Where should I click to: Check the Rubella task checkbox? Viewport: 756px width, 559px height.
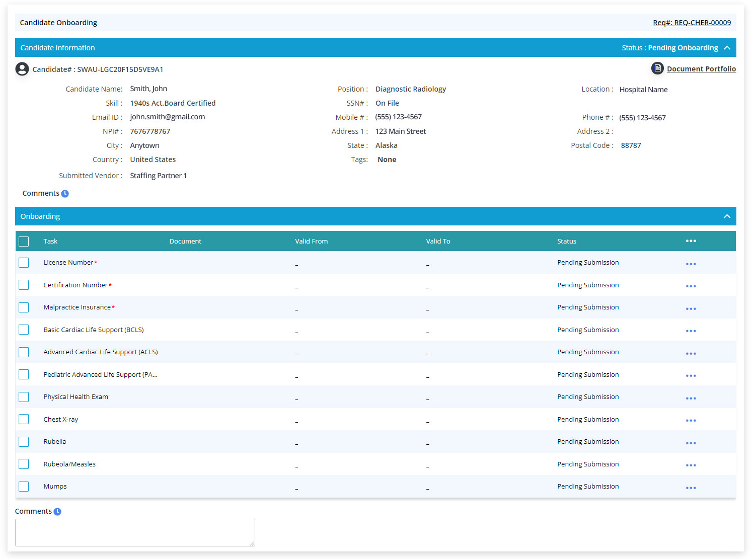coord(24,442)
